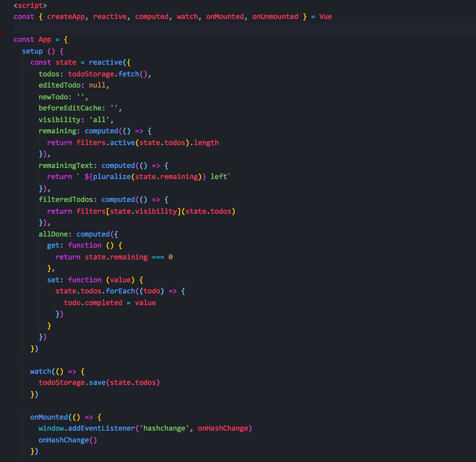This screenshot has height=462, width=476.
Task: Click the 'forEach' method call
Action: click(x=120, y=291)
